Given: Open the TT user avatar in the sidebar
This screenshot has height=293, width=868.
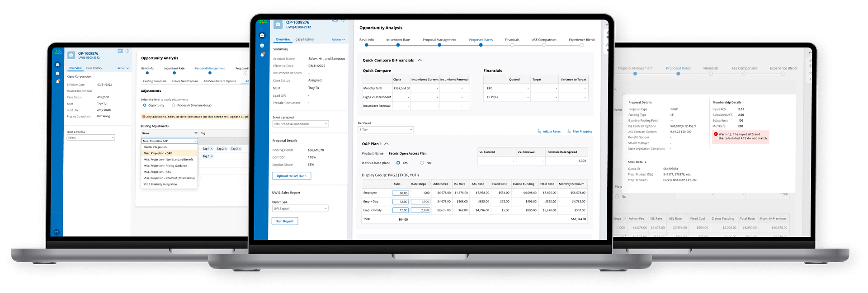Looking at the screenshot, I should (x=57, y=232).
